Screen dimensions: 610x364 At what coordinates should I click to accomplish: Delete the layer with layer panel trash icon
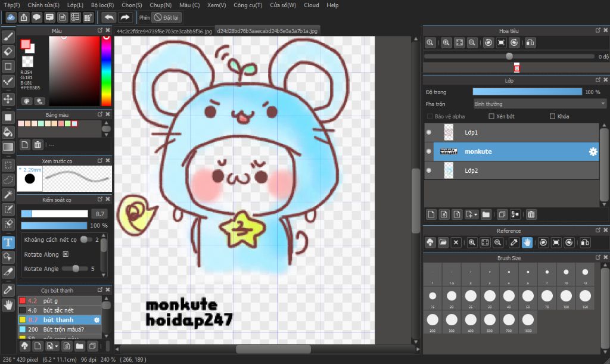[531, 214]
